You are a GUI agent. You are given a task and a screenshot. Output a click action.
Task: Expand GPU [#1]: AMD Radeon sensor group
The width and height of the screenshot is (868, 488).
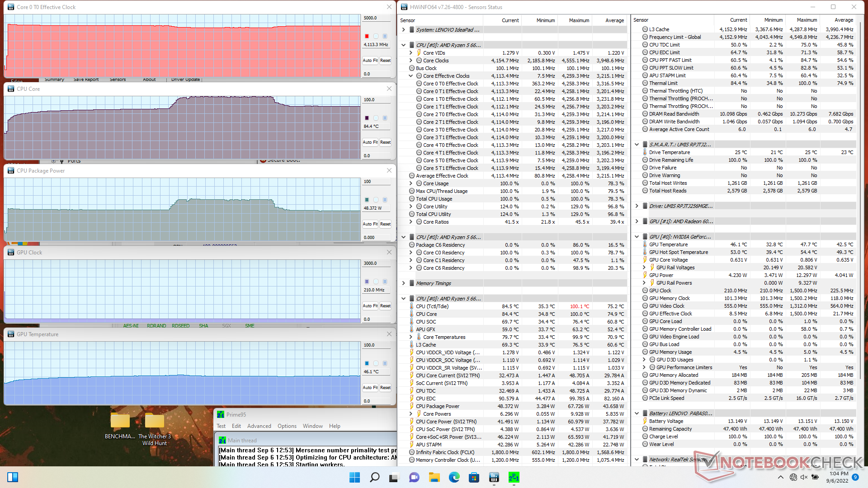[637, 221]
